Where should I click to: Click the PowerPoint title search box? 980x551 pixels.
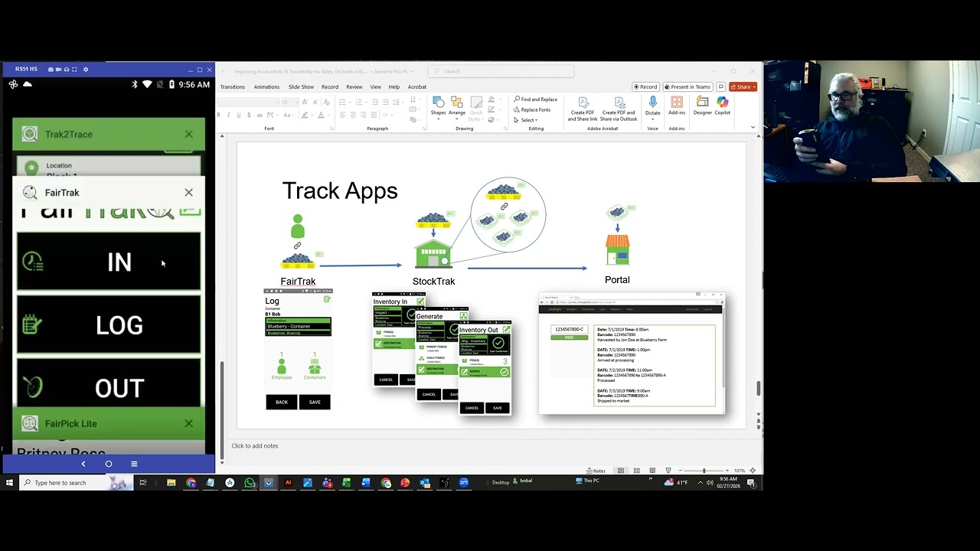tap(501, 71)
